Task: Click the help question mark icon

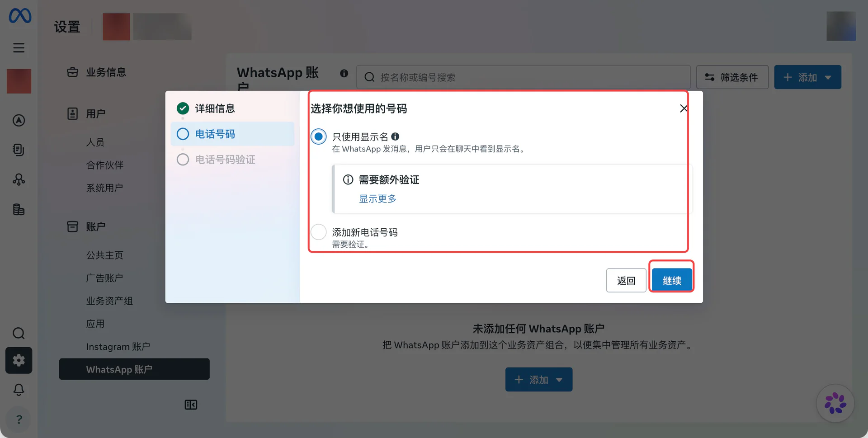Action: coord(19,419)
